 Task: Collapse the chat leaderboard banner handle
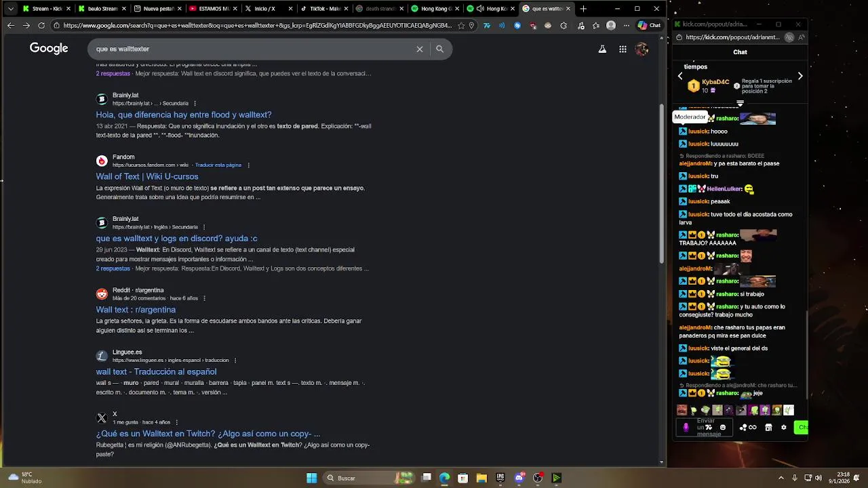(x=740, y=104)
